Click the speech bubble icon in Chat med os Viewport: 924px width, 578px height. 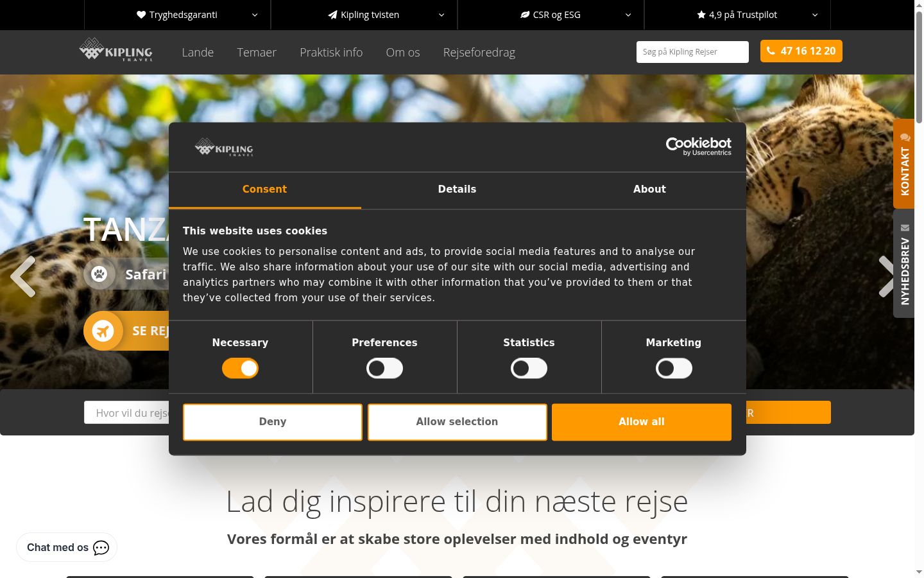(x=101, y=548)
